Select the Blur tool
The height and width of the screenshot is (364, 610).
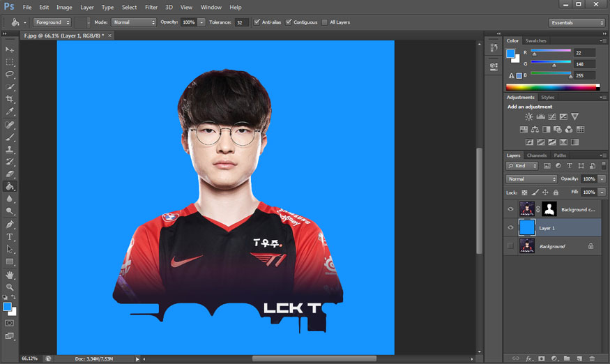point(10,199)
